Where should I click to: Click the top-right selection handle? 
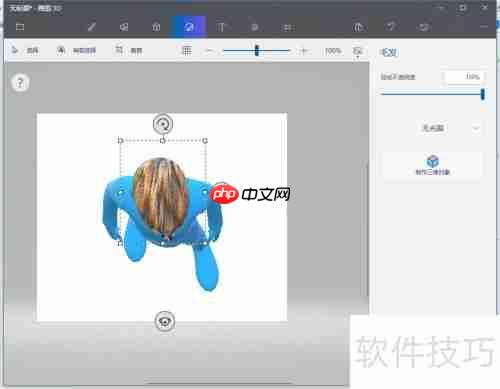pos(205,141)
